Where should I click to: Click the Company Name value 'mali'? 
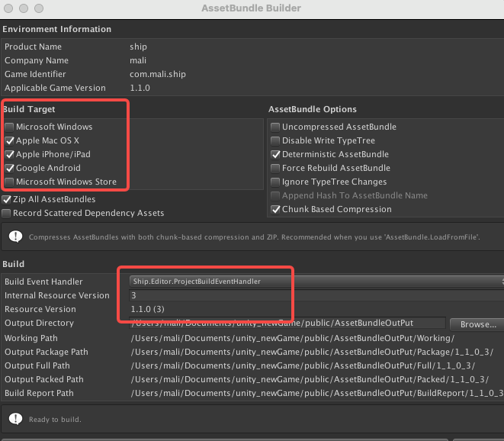(138, 60)
